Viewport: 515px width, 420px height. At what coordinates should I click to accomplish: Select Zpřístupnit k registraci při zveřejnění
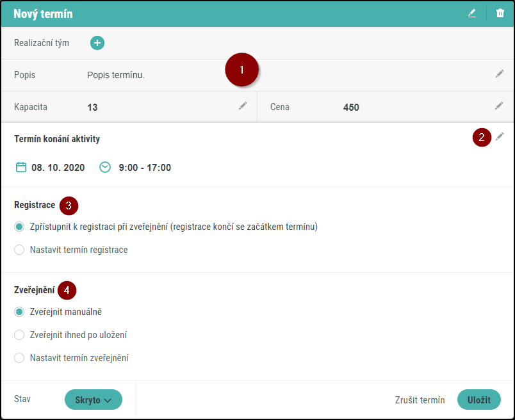click(x=19, y=227)
